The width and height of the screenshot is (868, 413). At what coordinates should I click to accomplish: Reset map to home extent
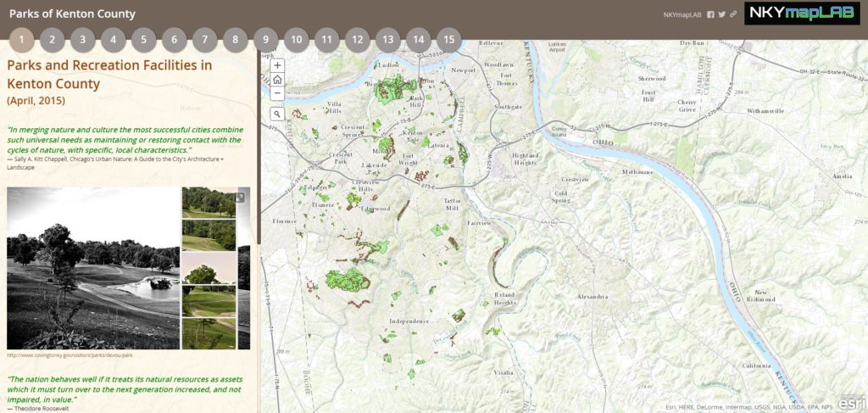tap(277, 79)
